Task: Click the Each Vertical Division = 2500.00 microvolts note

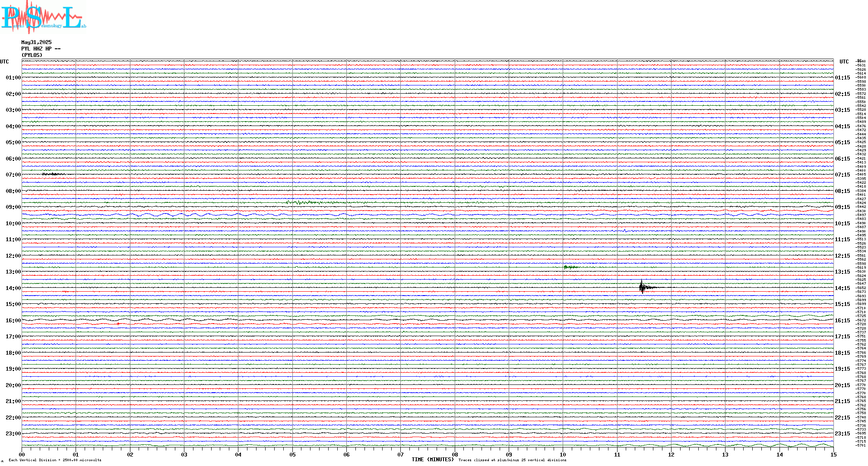Action: point(55,460)
